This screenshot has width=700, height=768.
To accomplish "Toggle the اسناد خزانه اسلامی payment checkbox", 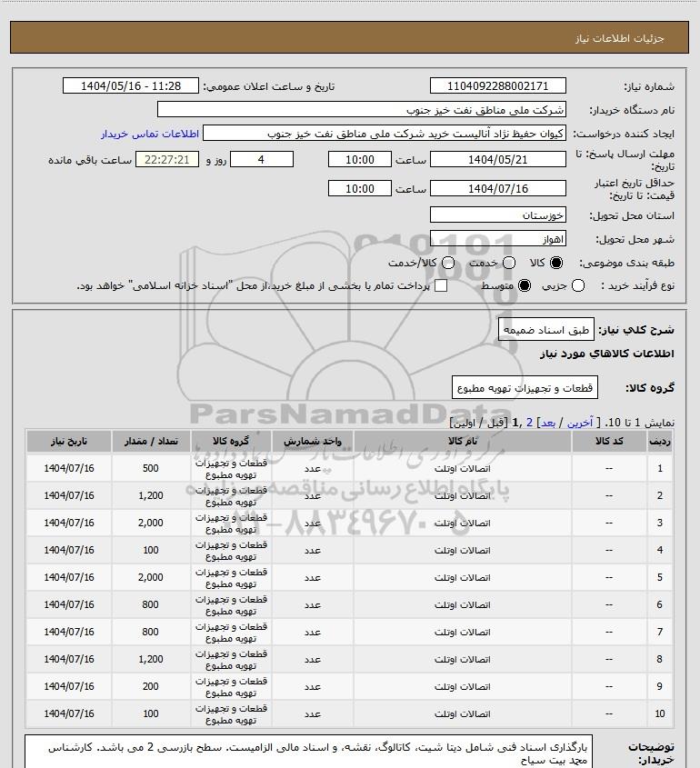I will [x=441, y=285].
